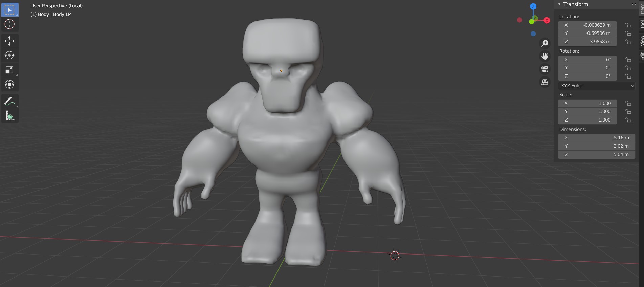Snap view to the negative X axis dot
The image size is (644, 287).
click(x=519, y=20)
